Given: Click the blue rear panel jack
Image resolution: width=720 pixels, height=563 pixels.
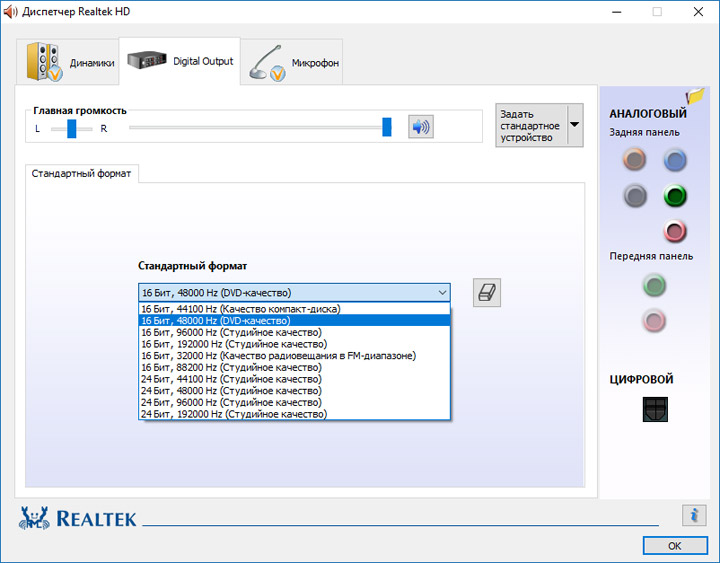Looking at the screenshot, I should (x=675, y=160).
